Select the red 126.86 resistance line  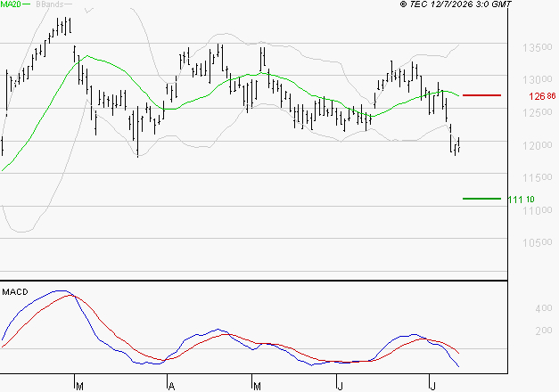(481, 95)
